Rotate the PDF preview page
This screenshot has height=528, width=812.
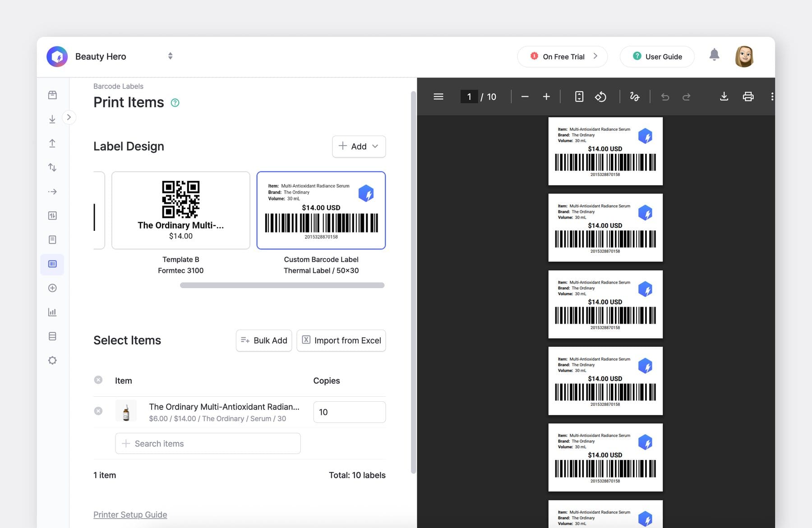pyautogui.click(x=601, y=96)
